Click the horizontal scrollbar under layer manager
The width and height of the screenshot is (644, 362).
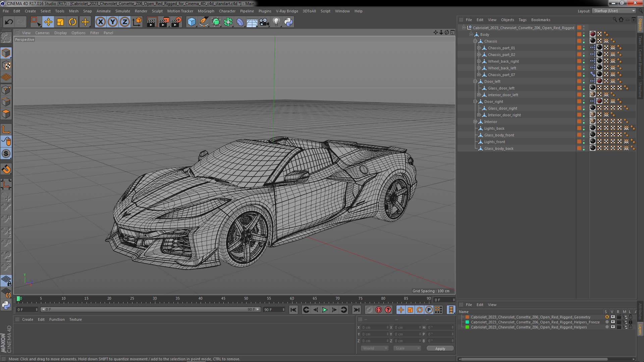[535, 359]
